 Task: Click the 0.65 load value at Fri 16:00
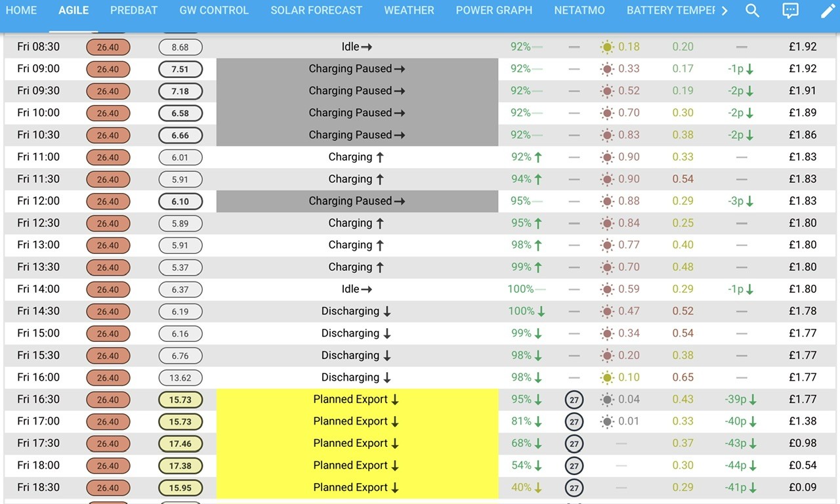click(683, 377)
